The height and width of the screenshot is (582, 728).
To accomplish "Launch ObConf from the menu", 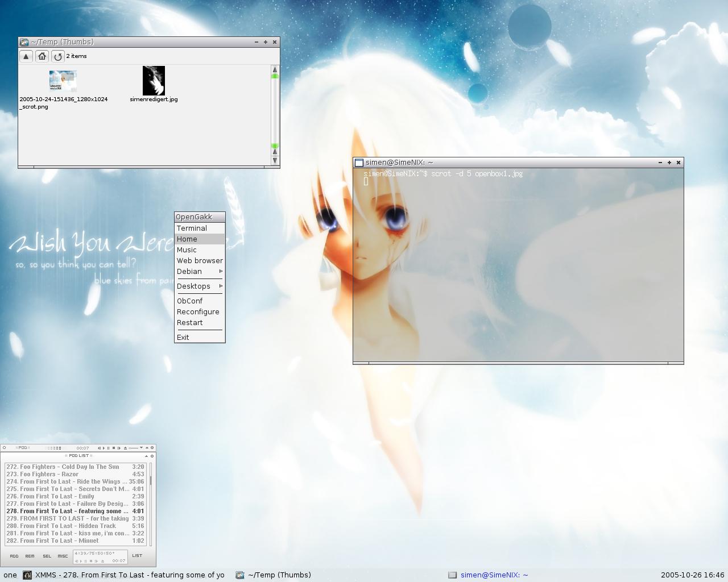I will pos(200,301).
